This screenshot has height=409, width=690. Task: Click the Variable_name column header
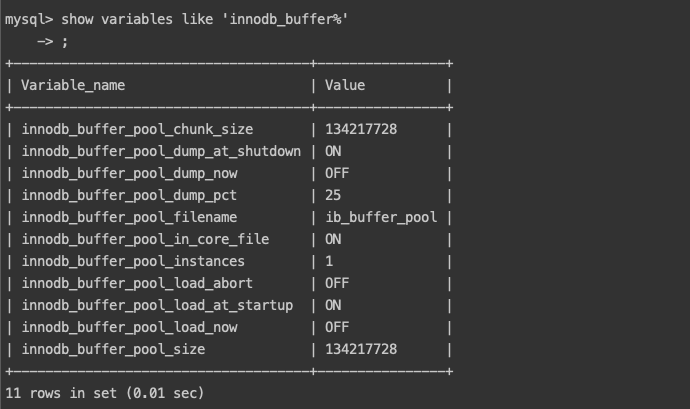[x=73, y=86]
